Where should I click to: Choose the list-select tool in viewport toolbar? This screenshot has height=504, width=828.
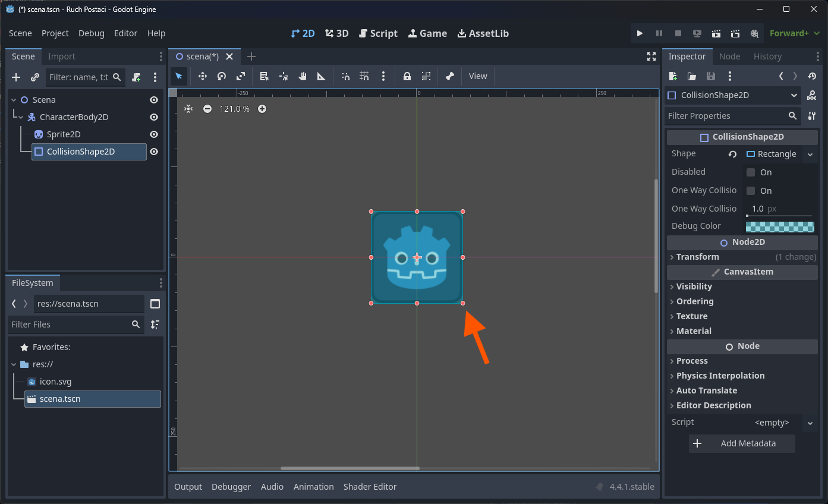265,76
